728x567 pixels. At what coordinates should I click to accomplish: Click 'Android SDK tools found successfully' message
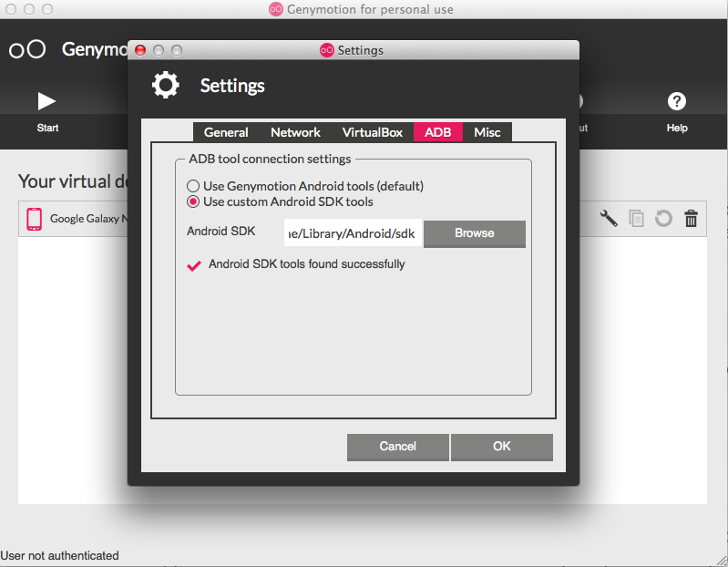point(306,264)
